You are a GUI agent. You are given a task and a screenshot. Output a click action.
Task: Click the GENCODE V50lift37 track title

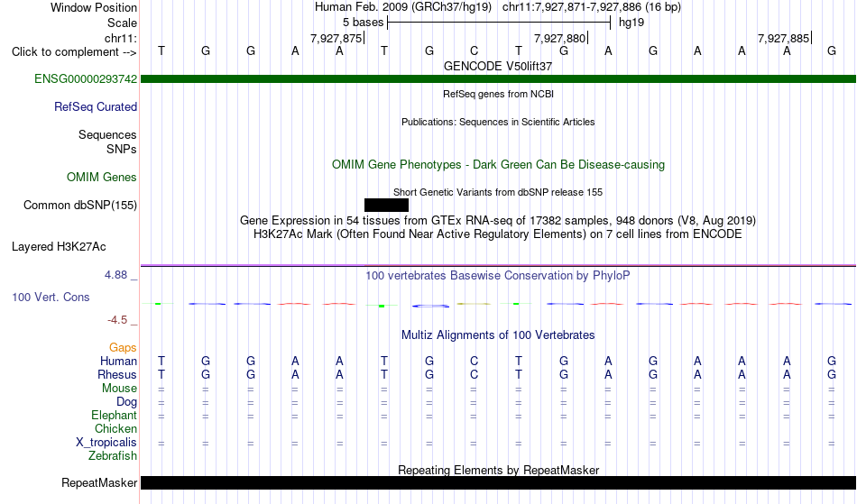498,67
